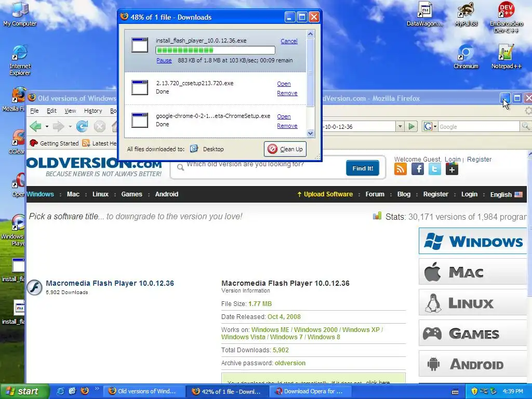Click the Downloads list scrollbar thumb

click(310, 73)
